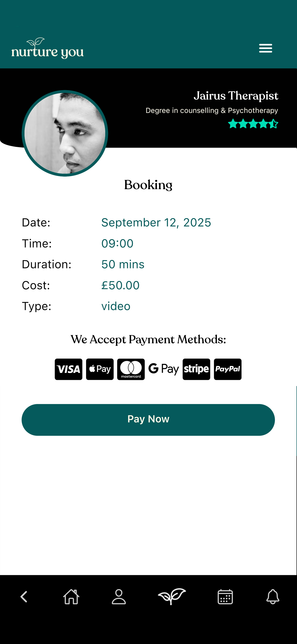This screenshot has height=644, width=297.
Task: Open notifications bell icon
Action: coord(273,597)
